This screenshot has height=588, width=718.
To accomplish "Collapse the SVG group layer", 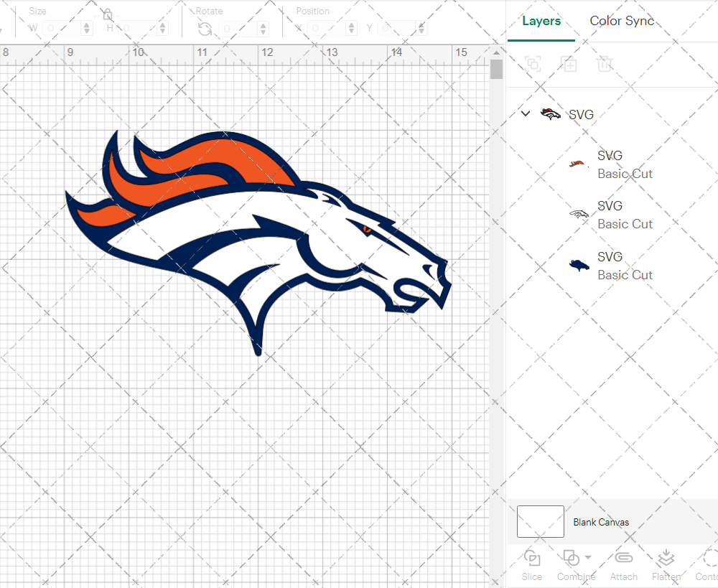I will [x=526, y=113].
